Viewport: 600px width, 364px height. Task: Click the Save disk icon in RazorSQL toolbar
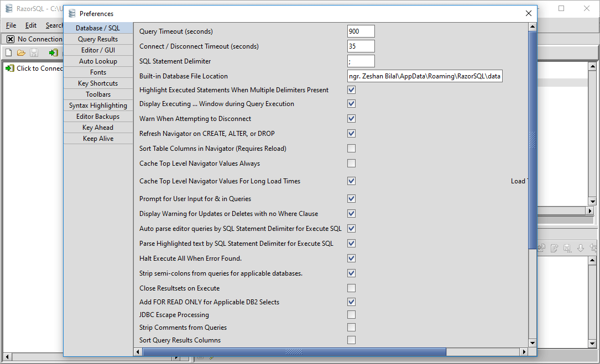pyautogui.click(x=34, y=52)
